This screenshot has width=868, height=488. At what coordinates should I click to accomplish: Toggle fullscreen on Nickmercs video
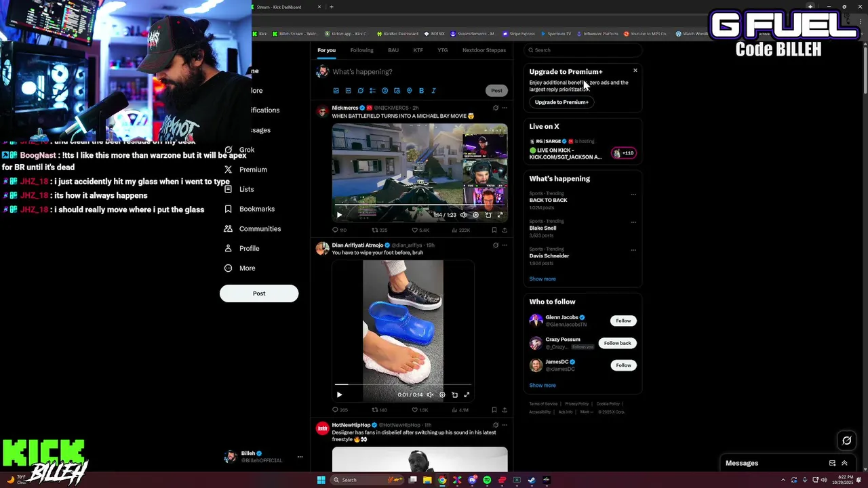coord(500,215)
